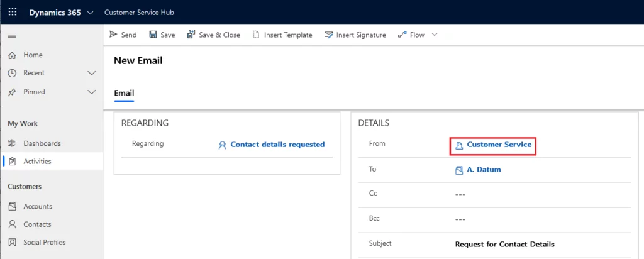The image size is (644, 259).
Task: Click the Save floppy disk icon
Action: pyautogui.click(x=153, y=35)
